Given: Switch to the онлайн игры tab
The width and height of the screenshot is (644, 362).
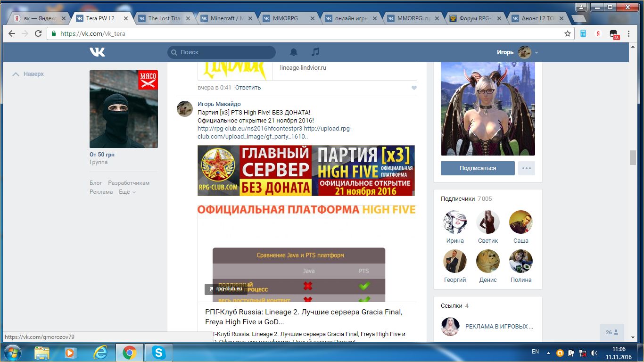Looking at the screenshot, I should (351, 18).
